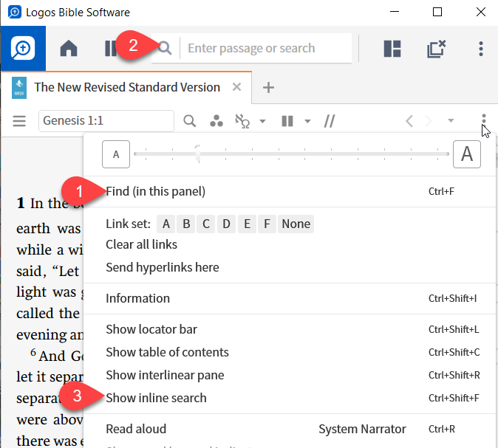
Task: Select link set F
Action: [x=267, y=224]
